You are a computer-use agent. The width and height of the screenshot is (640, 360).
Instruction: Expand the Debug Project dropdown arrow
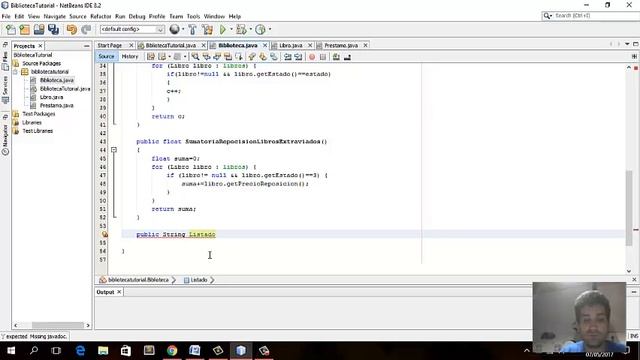(x=250, y=29)
